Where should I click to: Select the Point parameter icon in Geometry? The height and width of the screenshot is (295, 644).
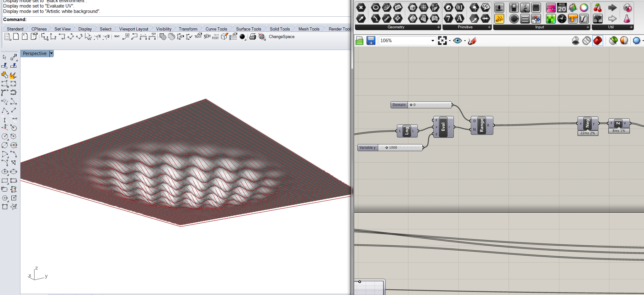361,8
